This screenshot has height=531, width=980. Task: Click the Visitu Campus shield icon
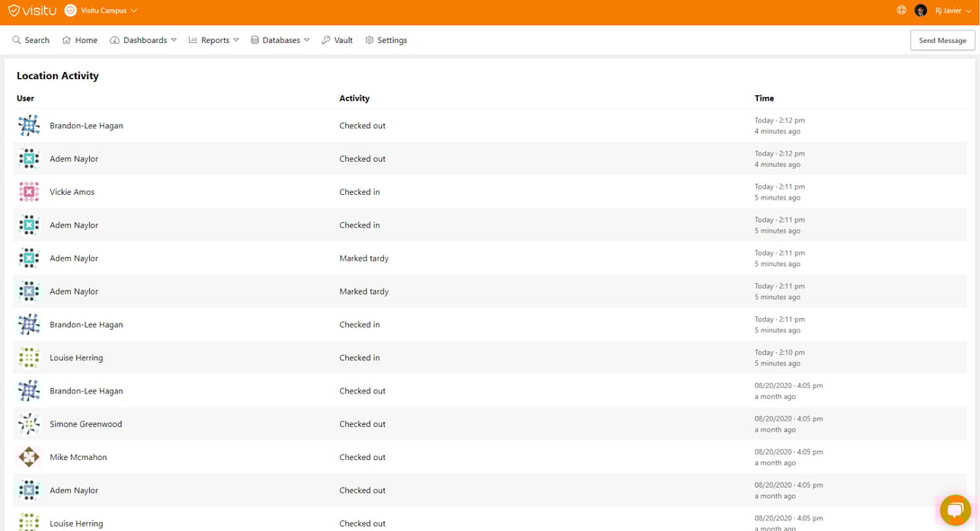(70, 11)
